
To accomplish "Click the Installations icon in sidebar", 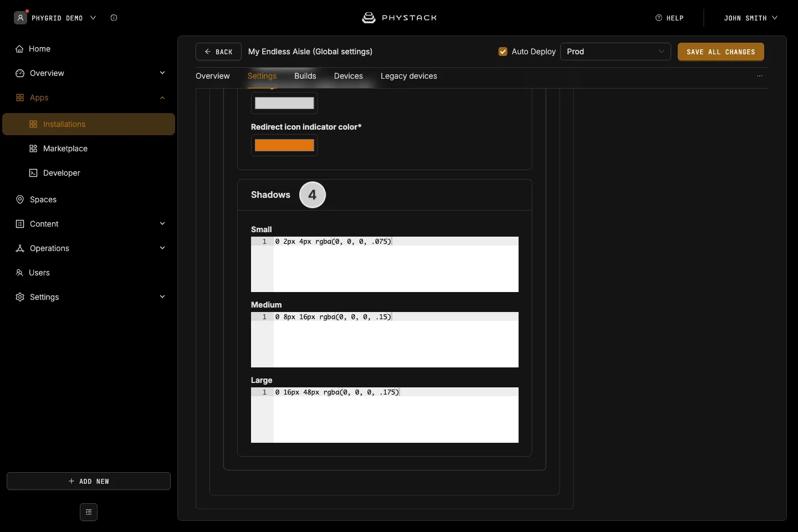I will [33, 124].
